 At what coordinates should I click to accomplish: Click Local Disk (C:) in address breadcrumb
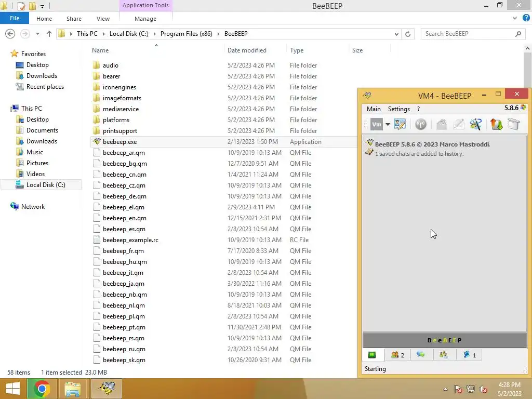129,34
